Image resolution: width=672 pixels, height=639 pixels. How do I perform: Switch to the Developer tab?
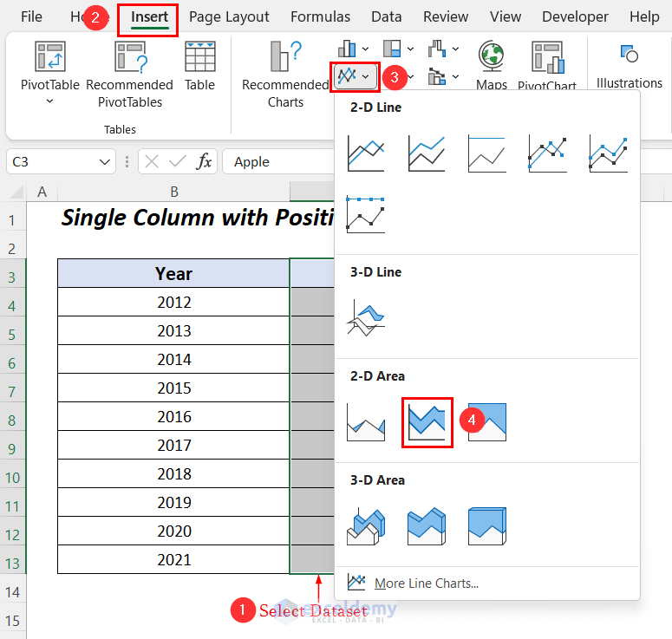[x=575, y=16]
